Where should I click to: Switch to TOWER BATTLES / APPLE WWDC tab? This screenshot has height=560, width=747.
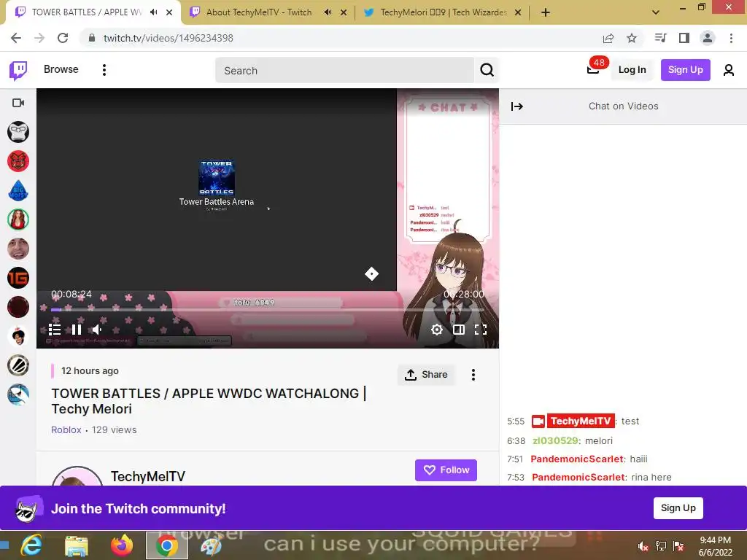click(x=87, y=12)
